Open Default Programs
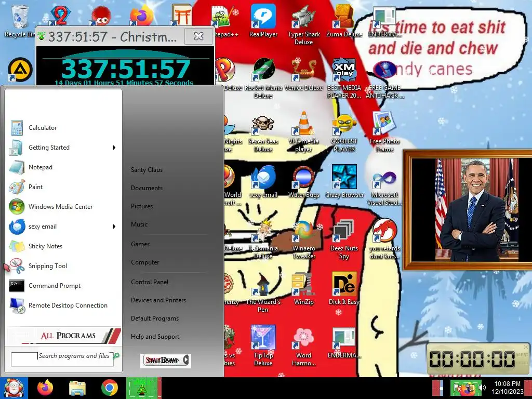 coord(155,318)
